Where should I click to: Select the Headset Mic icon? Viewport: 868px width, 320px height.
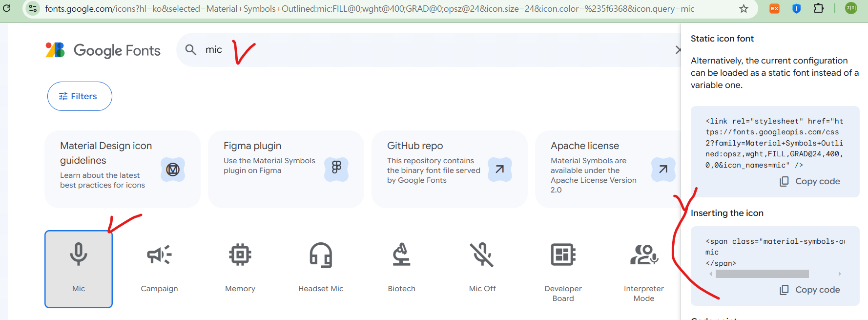pos(321,255)
